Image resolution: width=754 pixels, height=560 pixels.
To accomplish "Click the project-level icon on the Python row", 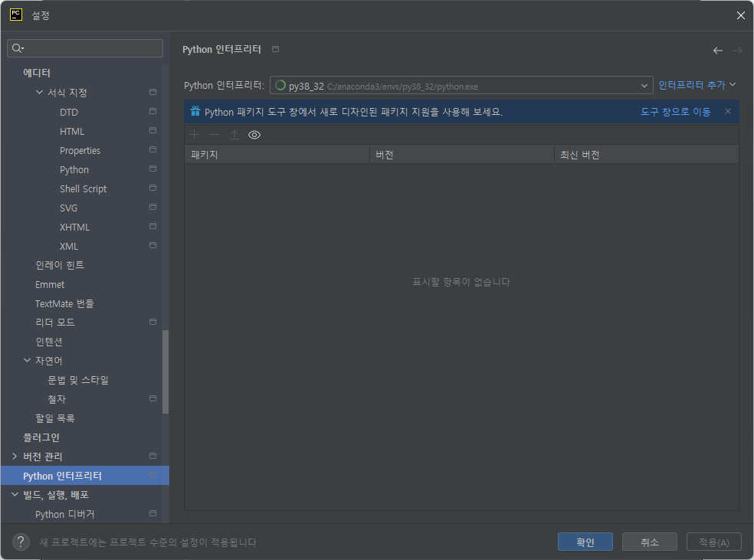I will point(153,169).
